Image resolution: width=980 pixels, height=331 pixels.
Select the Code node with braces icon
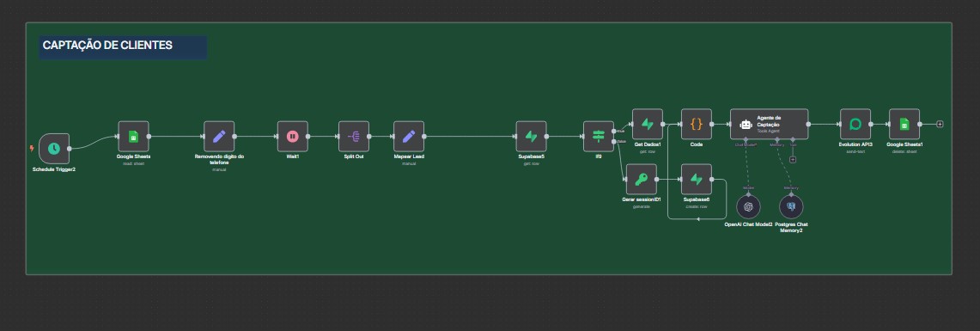[x=697, y=124]
